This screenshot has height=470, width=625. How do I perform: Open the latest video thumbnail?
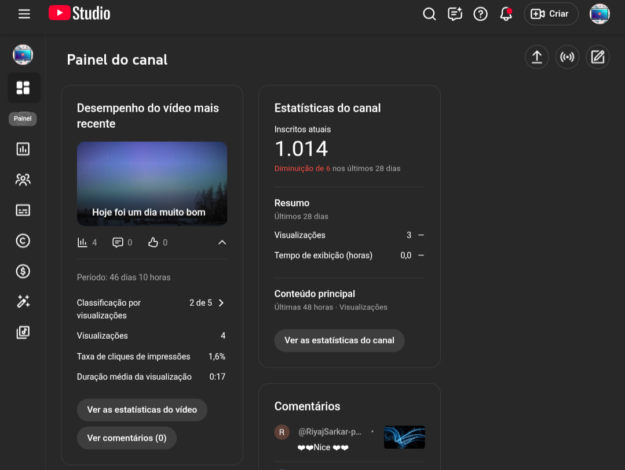pyautogui.click(x=152, y=183)
